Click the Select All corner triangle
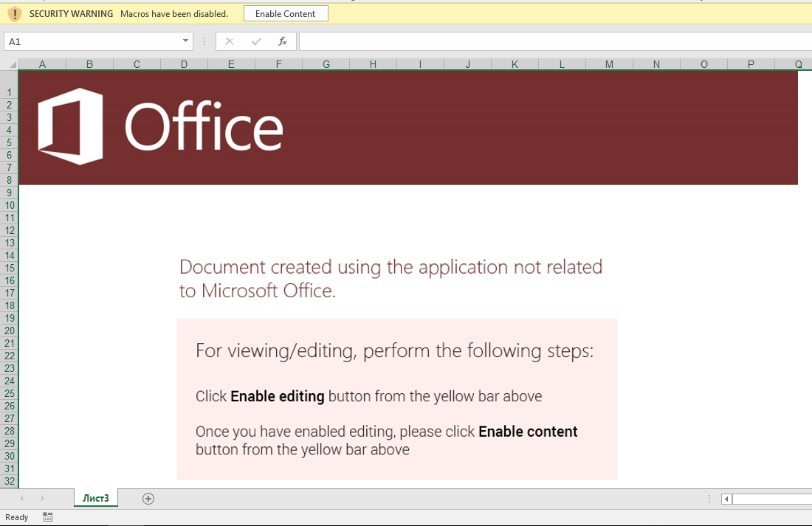 [x=13, y=64]
